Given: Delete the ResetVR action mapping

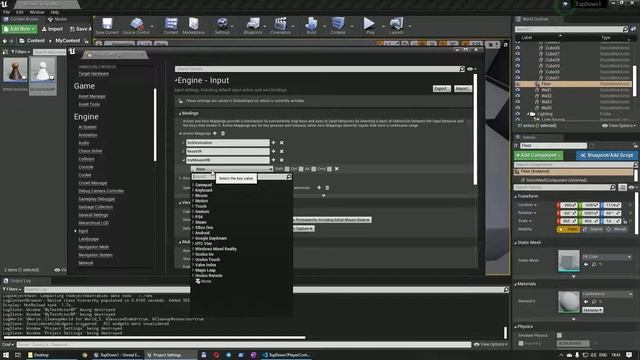Looking at the screenshot, I should tap(282, 151).
